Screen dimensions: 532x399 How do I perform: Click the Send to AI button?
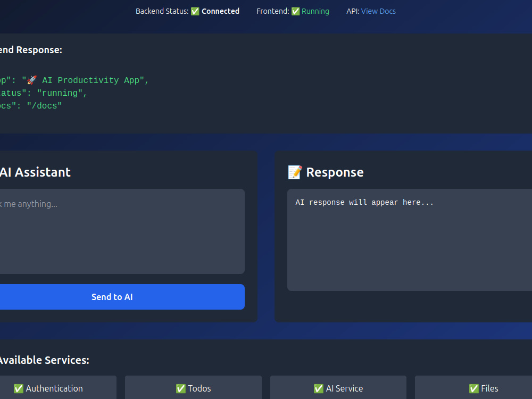(x=122, y=297)
